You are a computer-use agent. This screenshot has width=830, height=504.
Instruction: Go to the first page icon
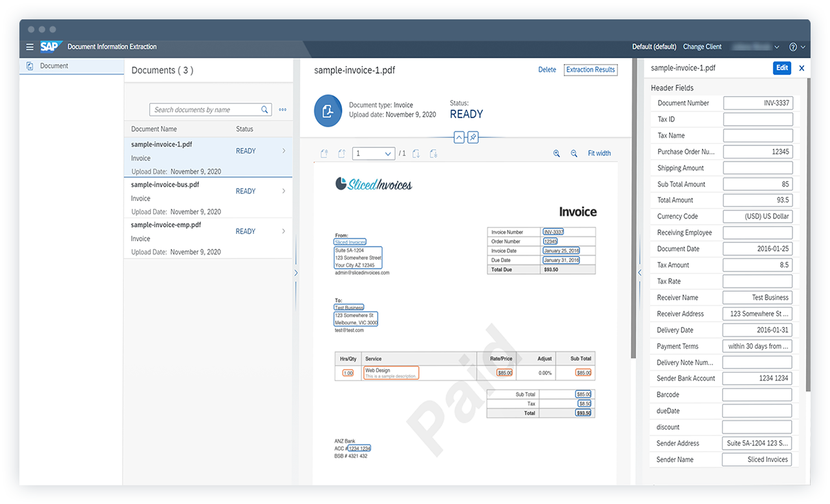click(x=325, y=154)
